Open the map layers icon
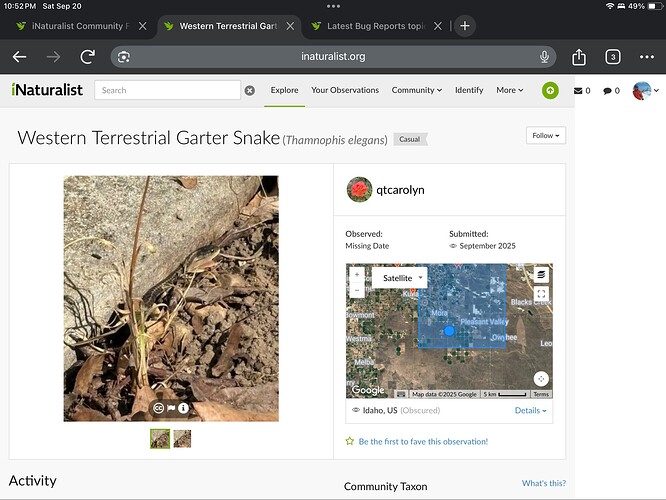The width and height of the screenshot is (666, 500). pos(541,274)
